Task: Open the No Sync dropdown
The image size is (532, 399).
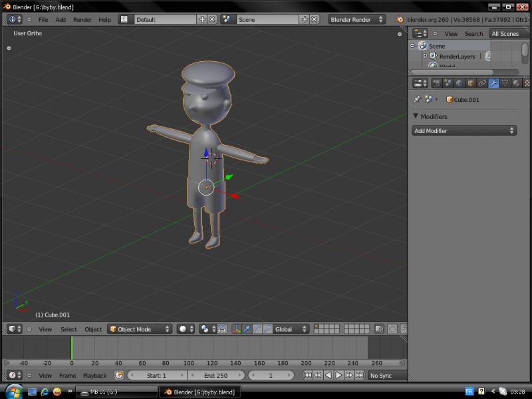Action: [x=388, y=375]
